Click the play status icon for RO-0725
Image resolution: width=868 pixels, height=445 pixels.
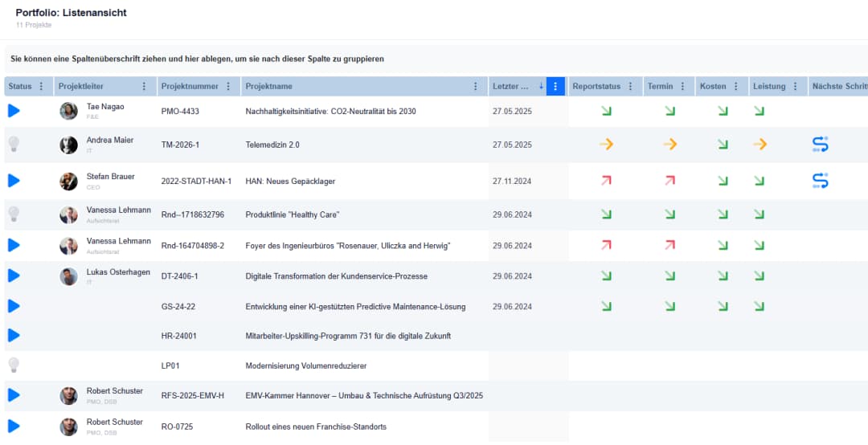[14, 427]
